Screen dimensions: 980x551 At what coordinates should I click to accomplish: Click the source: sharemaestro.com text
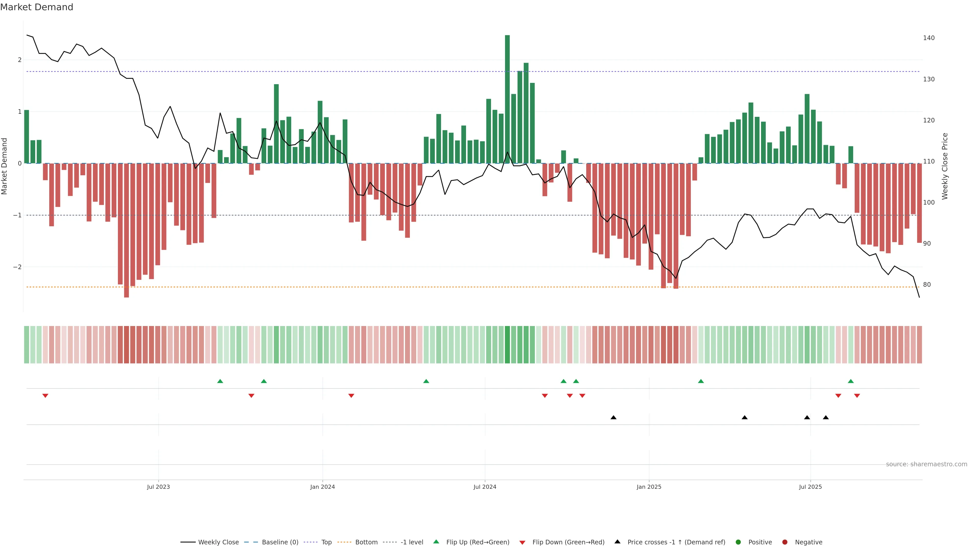[x=926, y=464]
